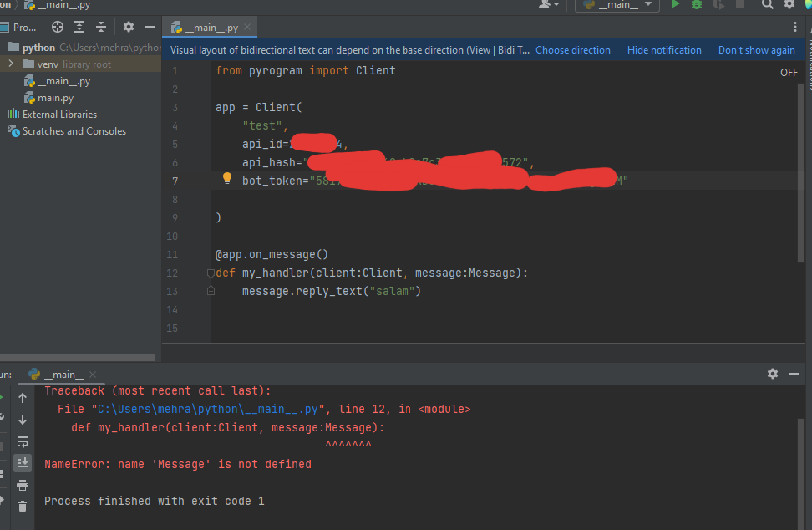Viewport: 812px width, 530px height.
Task: Click the NameError message line in console
Action: coord(178,464)
